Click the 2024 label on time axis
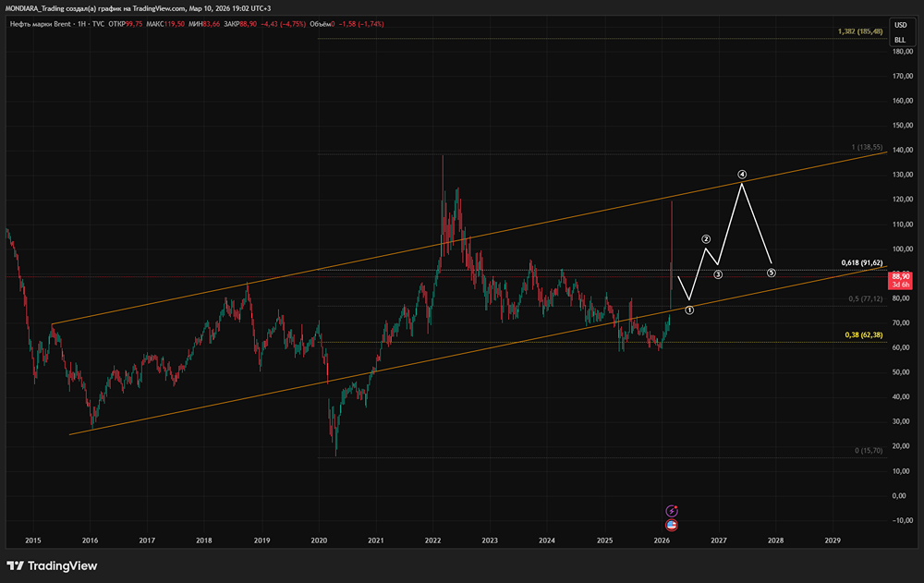Screen dimensions: 924x583 click(x=547, y=540)
